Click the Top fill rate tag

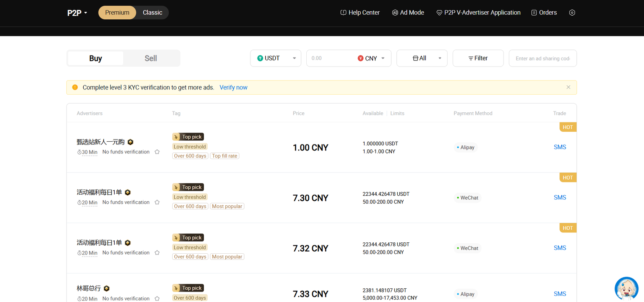click(225, 156)
